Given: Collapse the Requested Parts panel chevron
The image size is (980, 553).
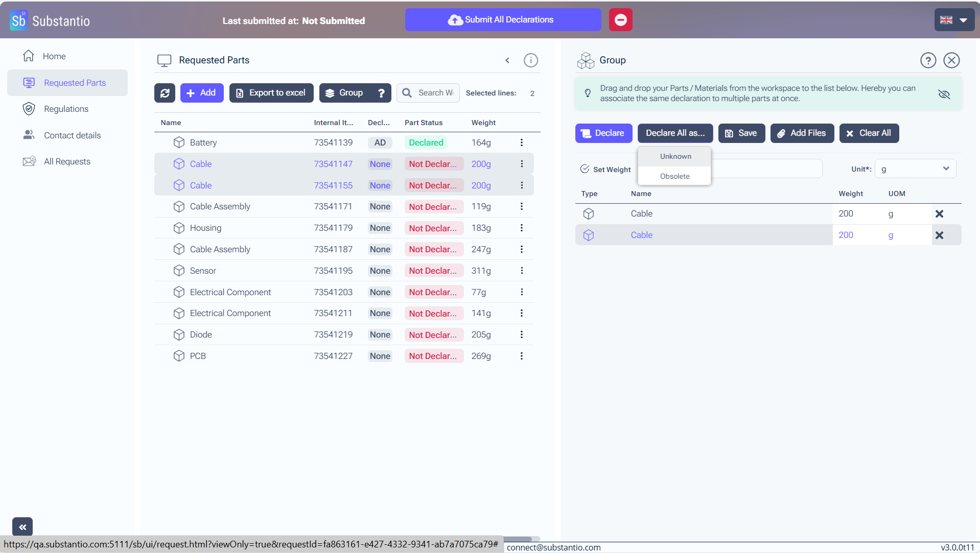Looking at the screenshot, I should [x=507, y=60].
